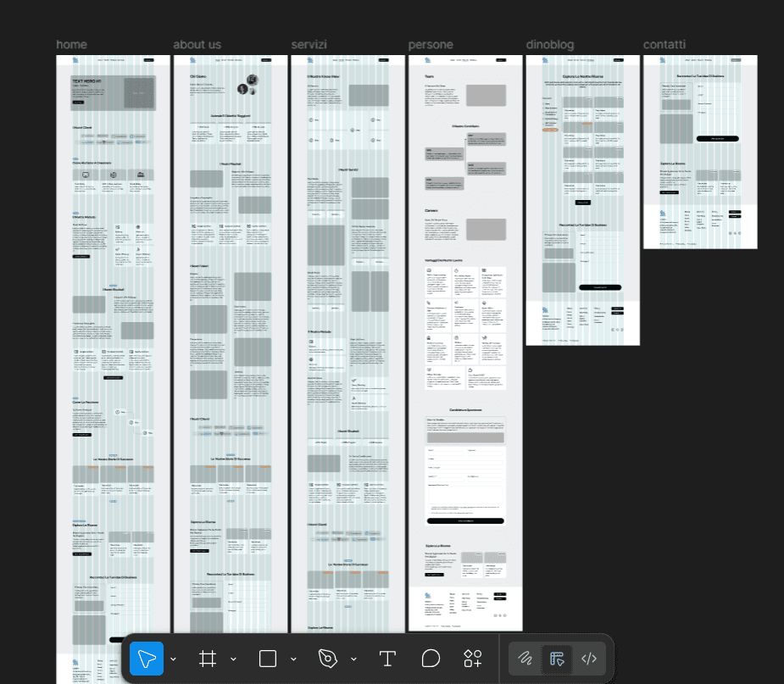The image size is (784, 684).
Task: Click the overlapping team avatars in about us
Action: 248,85
